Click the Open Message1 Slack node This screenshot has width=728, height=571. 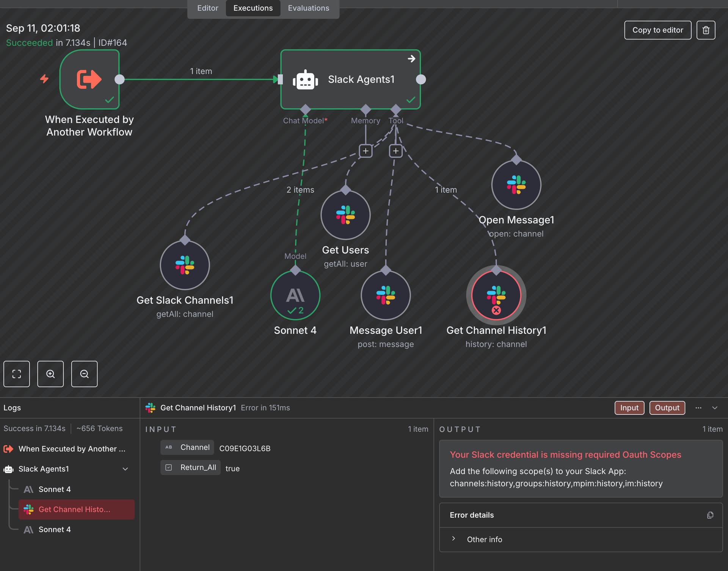pos(516,185)
